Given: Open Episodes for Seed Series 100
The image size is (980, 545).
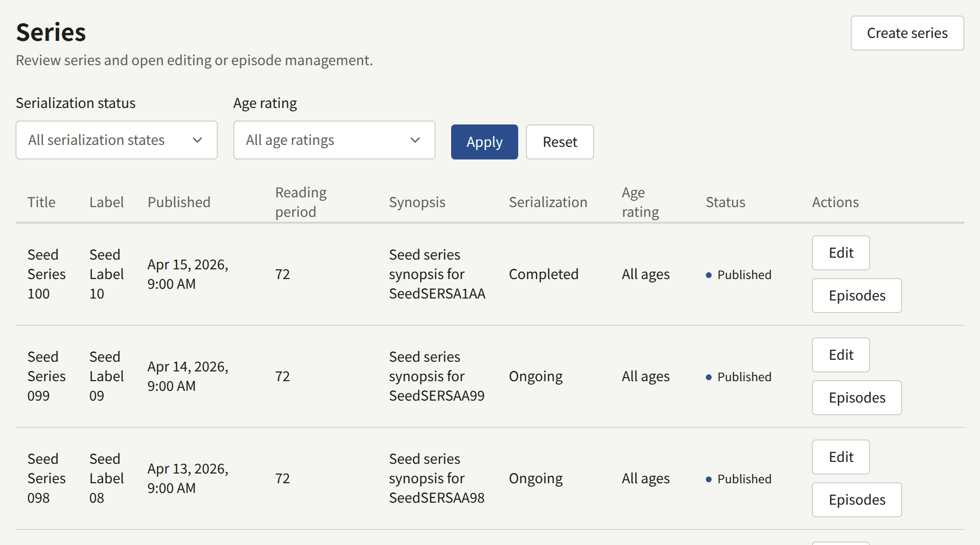Looking at the screenshot, I should (857, 296).
